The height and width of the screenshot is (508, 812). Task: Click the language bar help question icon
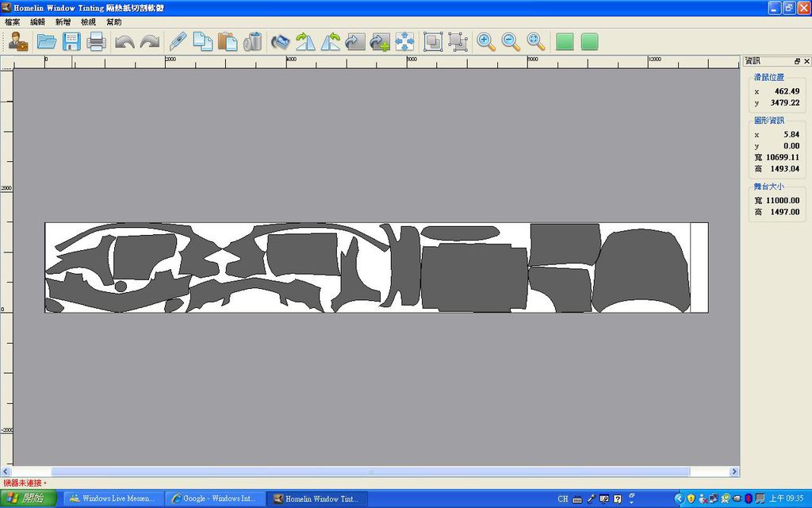617,499
